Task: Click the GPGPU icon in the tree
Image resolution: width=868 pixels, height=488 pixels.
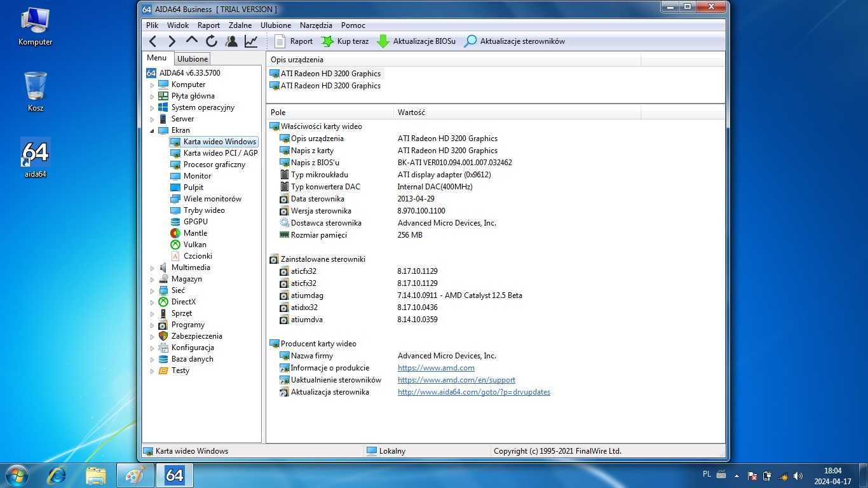Action: pos(175,222)
